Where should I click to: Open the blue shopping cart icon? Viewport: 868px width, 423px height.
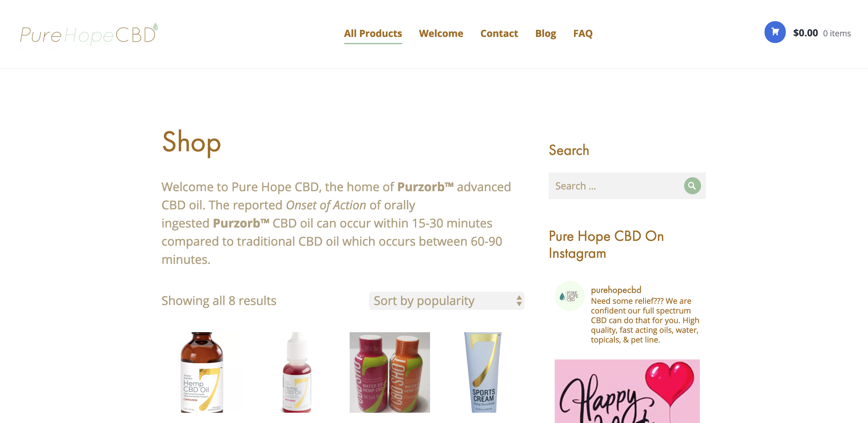point(775,32)
